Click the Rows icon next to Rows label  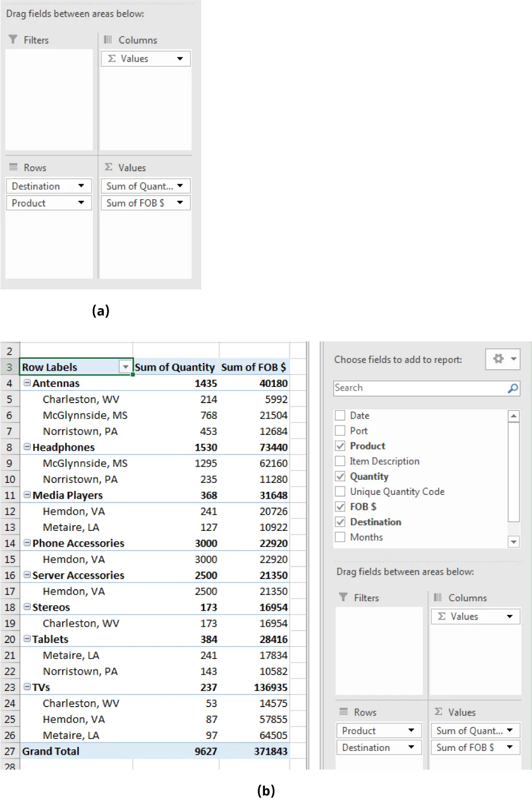click(13, 167)
